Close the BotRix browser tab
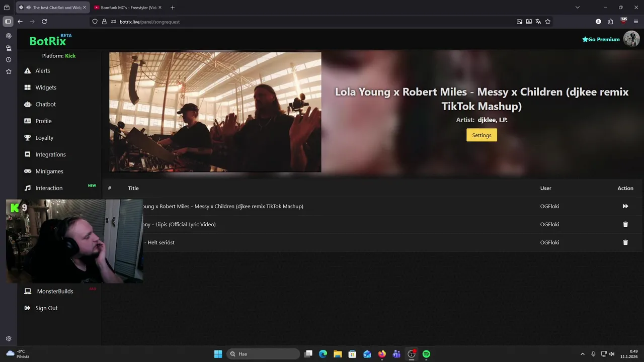Image resolution: width=644 pixels, height=362 pixels. coord(85,8)
